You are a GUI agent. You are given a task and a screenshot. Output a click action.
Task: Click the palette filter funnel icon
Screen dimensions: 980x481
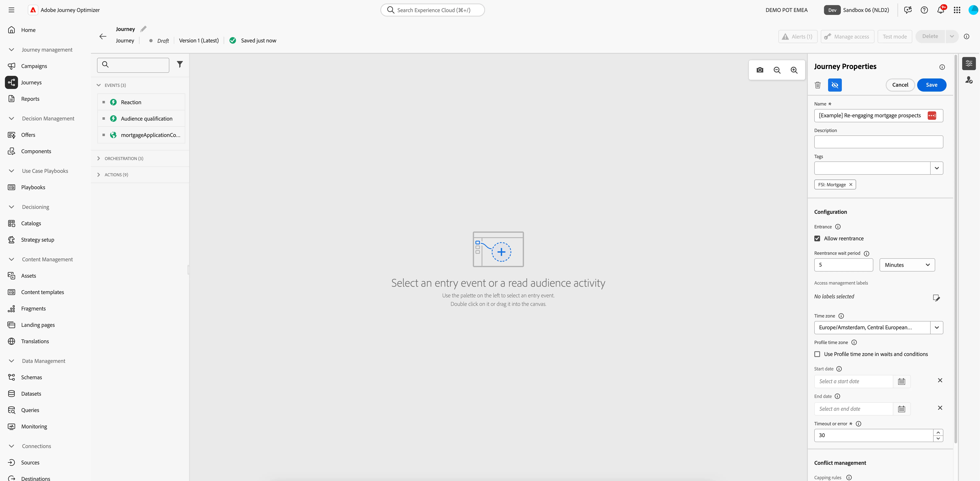pyautogui.click(x=180, y=64)
